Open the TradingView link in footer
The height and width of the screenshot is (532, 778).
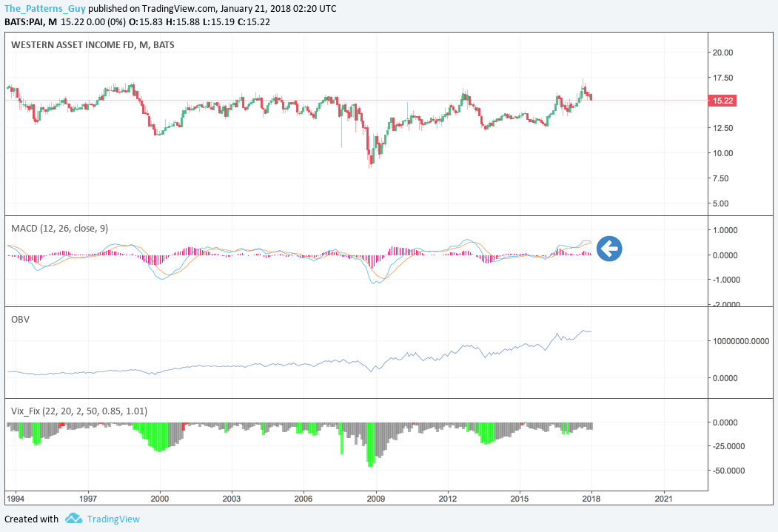click(113, 519)
